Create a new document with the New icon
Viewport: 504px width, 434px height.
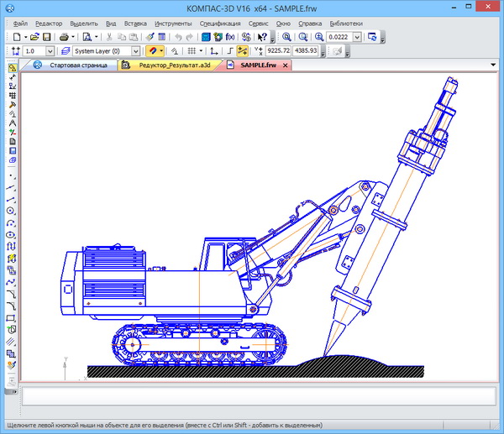coord(18,37)
